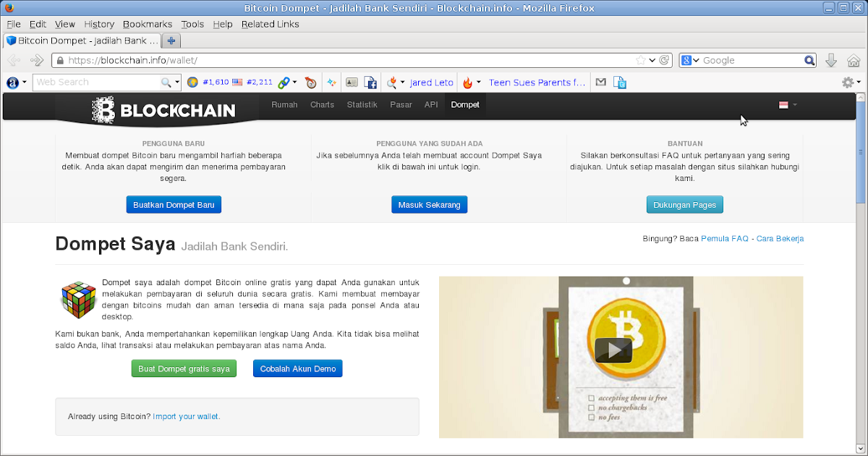Open the File menu

point(14,24)
